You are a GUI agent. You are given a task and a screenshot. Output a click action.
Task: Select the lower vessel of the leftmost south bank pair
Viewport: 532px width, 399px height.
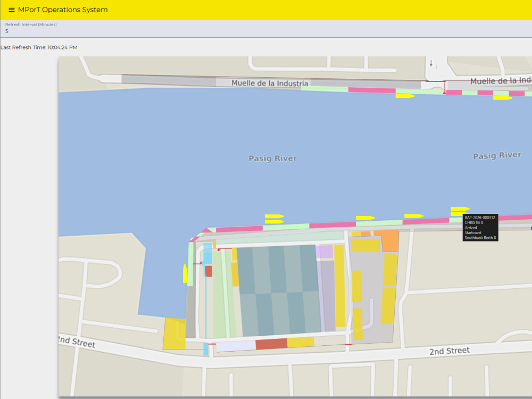pos(274,222)
